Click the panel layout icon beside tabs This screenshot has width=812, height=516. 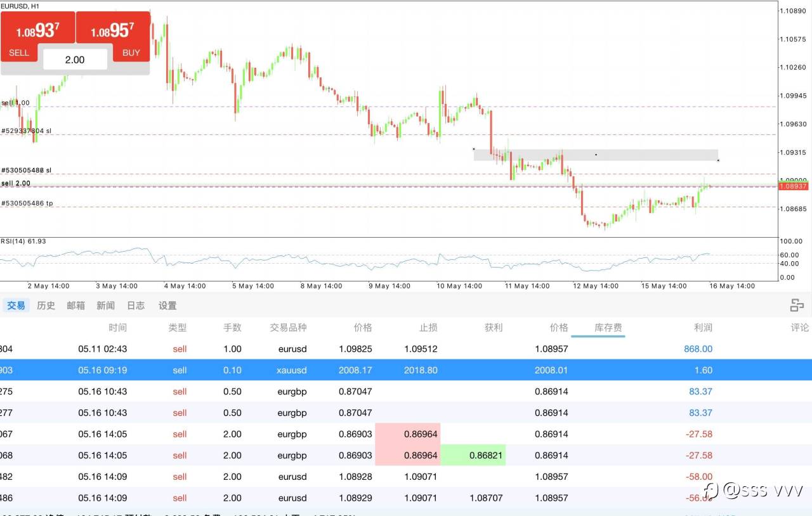[797, 306]
